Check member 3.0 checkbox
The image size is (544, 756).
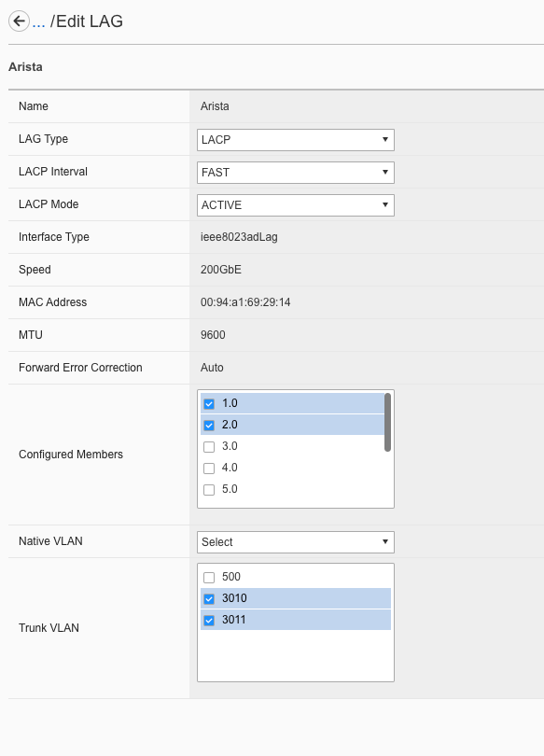pos(209,447)
